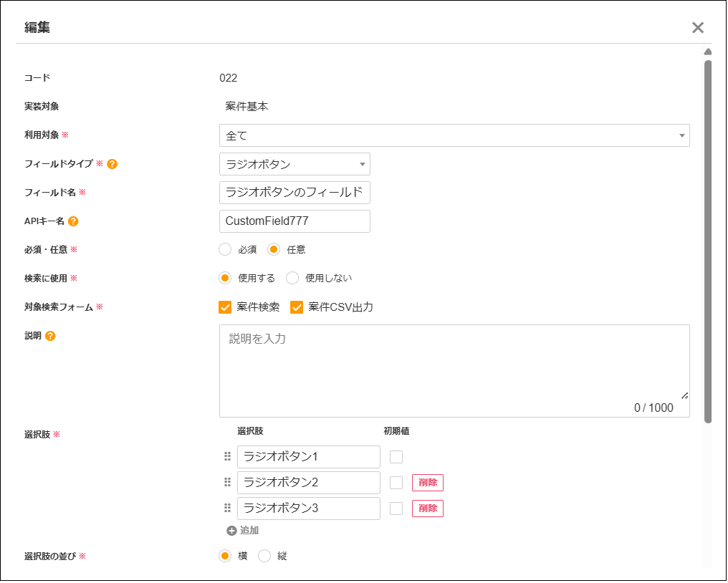Click help icon next to 説明 label

pos(50,336)
